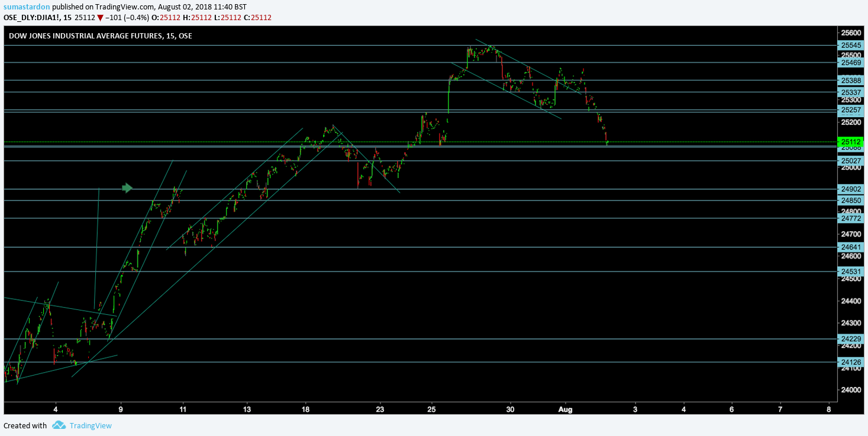The image size is (868, 436).
Task: Click the 25027 price level label
Action: pos(851,161)
